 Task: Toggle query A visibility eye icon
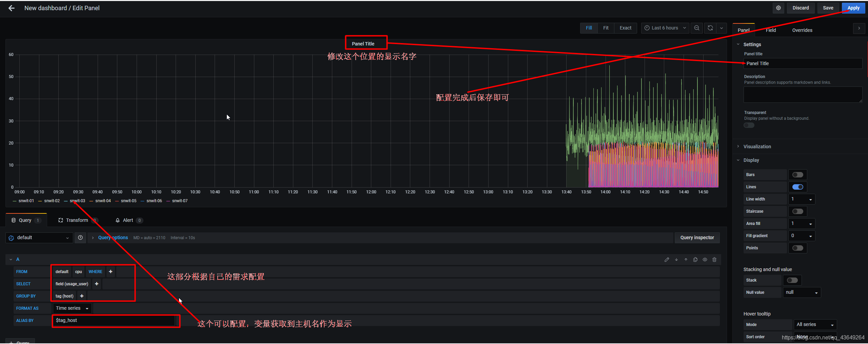point(705,260)
